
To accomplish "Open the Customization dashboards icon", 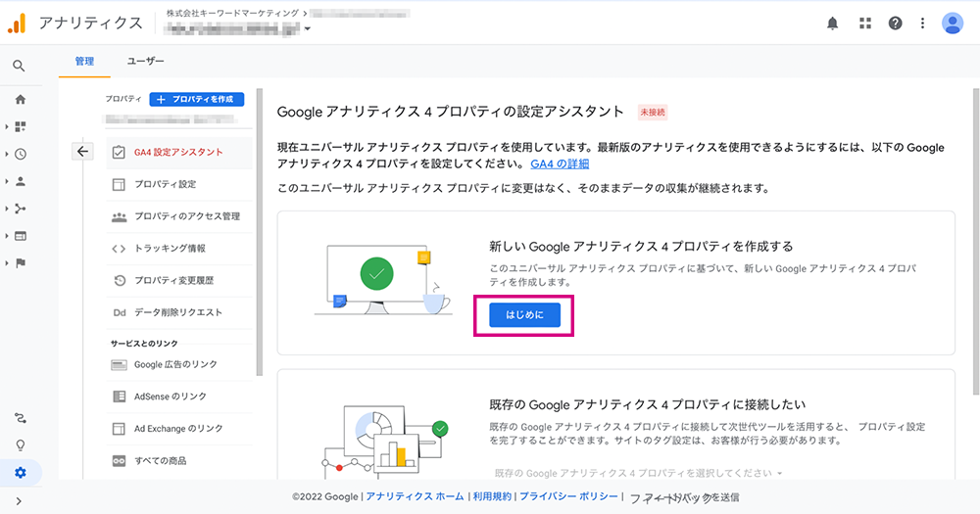I will click(x=20, y=126).
